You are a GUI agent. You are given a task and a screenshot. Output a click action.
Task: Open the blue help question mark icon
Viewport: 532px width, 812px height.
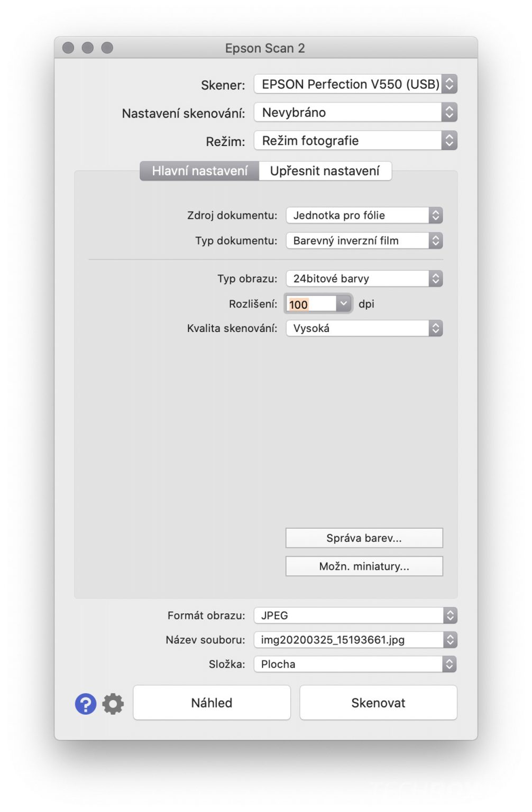86,704
